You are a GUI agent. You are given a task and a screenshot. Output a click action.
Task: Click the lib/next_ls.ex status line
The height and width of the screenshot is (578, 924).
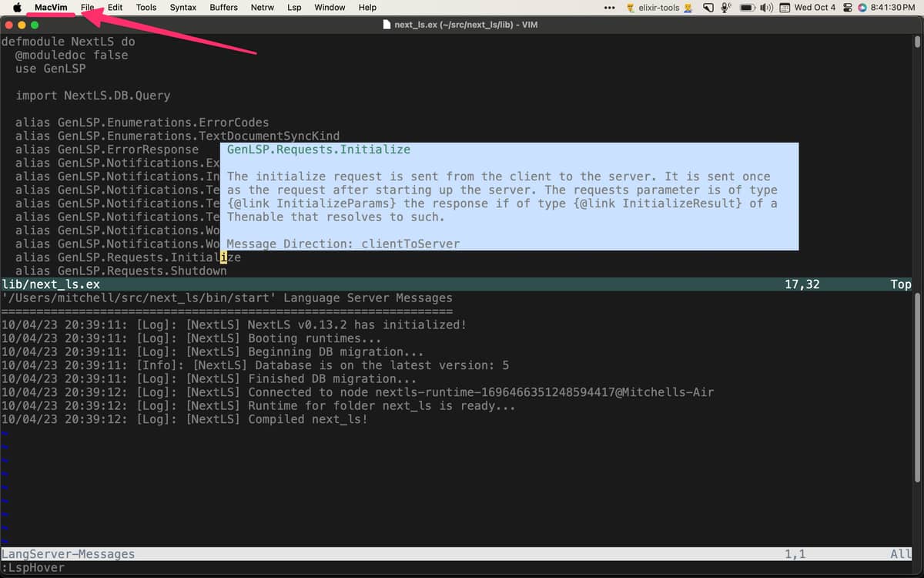click(457, 284)
